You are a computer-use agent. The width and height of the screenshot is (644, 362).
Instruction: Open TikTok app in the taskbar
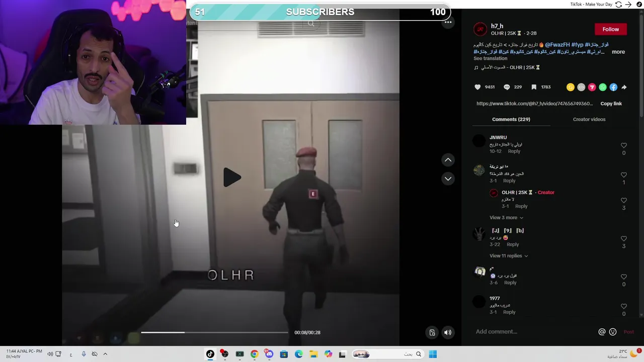click(x=210, y=354)
